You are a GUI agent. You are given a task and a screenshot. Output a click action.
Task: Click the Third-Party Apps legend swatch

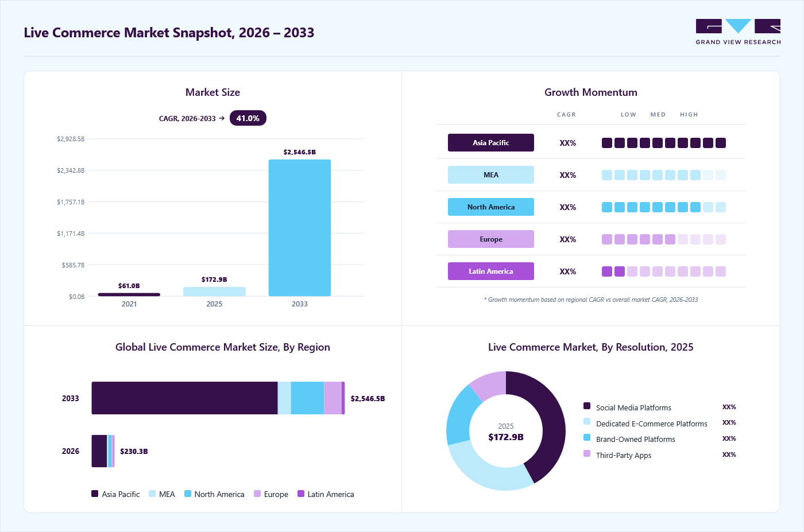click(587, 453)
